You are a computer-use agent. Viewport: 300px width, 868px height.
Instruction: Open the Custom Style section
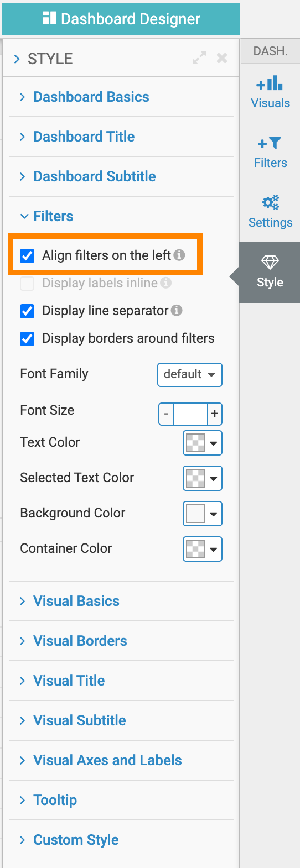[x=76, y=840]
